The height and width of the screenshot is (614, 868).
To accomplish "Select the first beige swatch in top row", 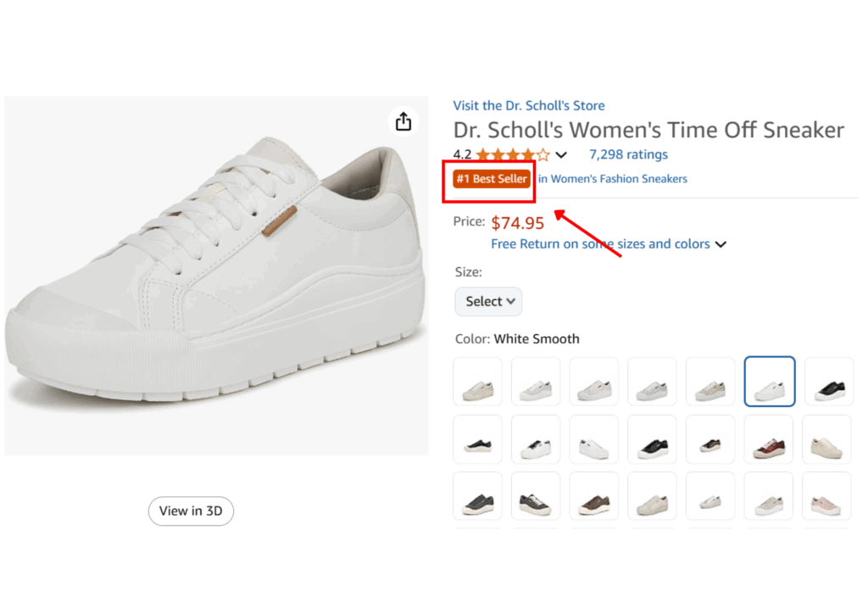I will pos(478,382).
